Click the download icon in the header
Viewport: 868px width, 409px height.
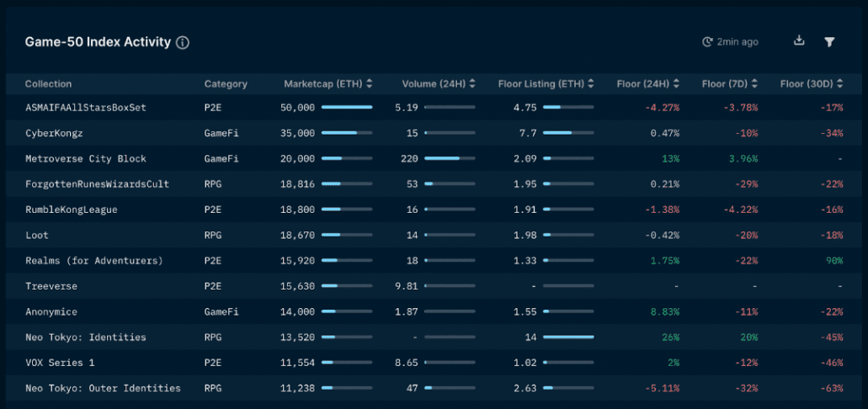click(x=799, y=40)
